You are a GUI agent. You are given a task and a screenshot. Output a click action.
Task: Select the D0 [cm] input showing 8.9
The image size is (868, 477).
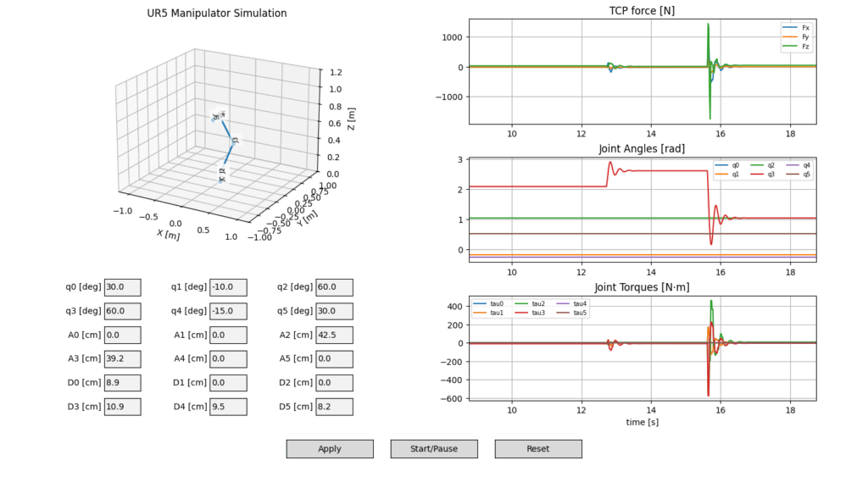pyautogui.click(x=122, y=383)
